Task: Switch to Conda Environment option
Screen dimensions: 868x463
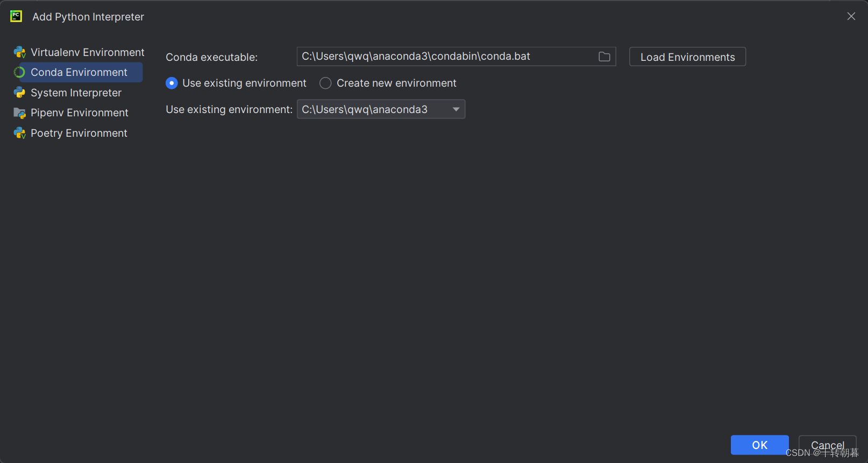Action: pos(79,72)
